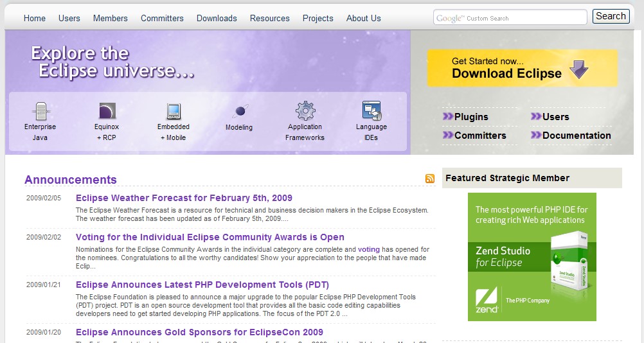Open the Downloads navigation item

(x=217, y=19)
